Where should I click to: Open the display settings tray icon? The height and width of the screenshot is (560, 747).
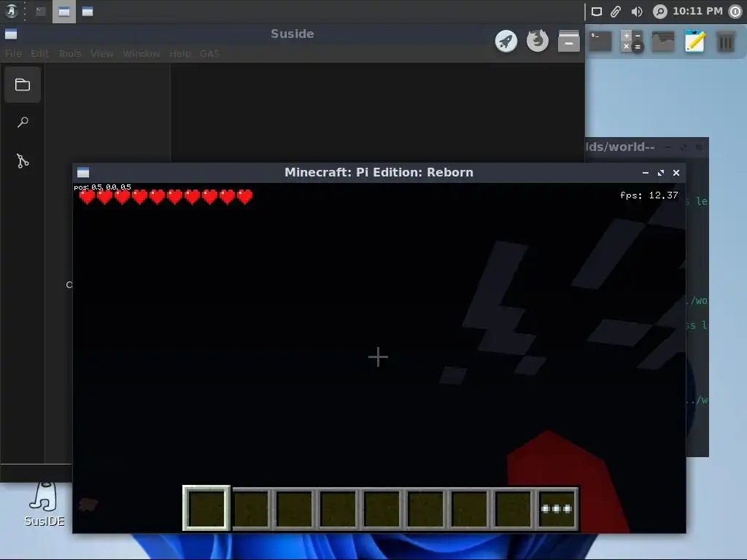click(x=597, y=12)
